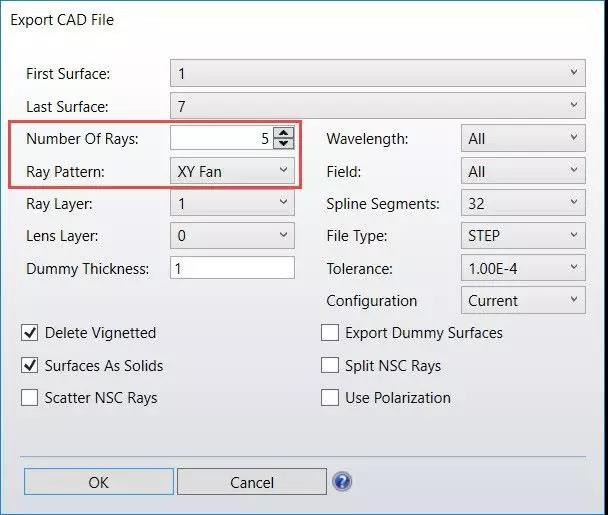
Task: Click the 'Configuration' label
Action: 372,301
